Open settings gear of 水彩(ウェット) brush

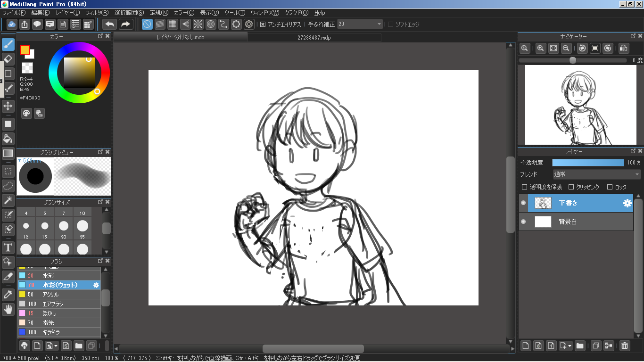(x=96, y=285)
